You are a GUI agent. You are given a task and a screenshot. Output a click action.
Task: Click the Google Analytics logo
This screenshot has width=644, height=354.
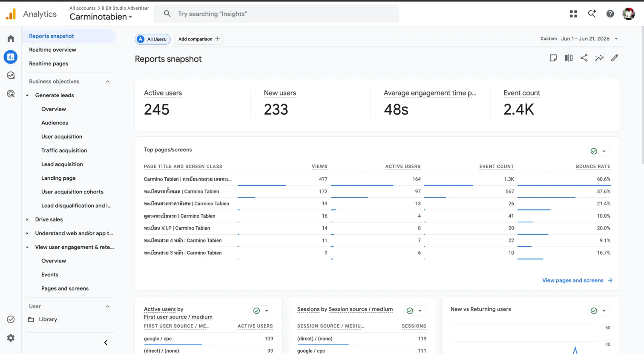[x=11, y=14]
